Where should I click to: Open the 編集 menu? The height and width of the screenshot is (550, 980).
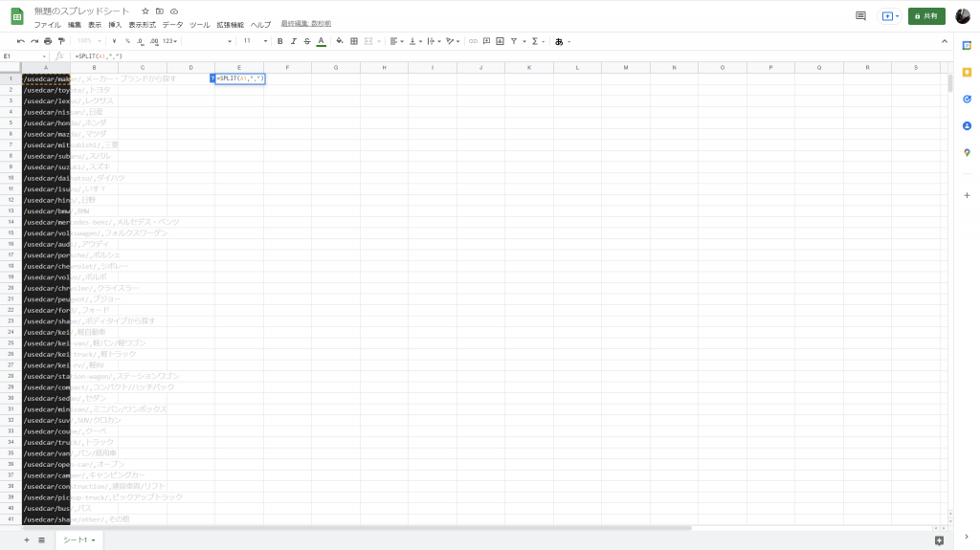pyautogui.click(x=75, y=24)
